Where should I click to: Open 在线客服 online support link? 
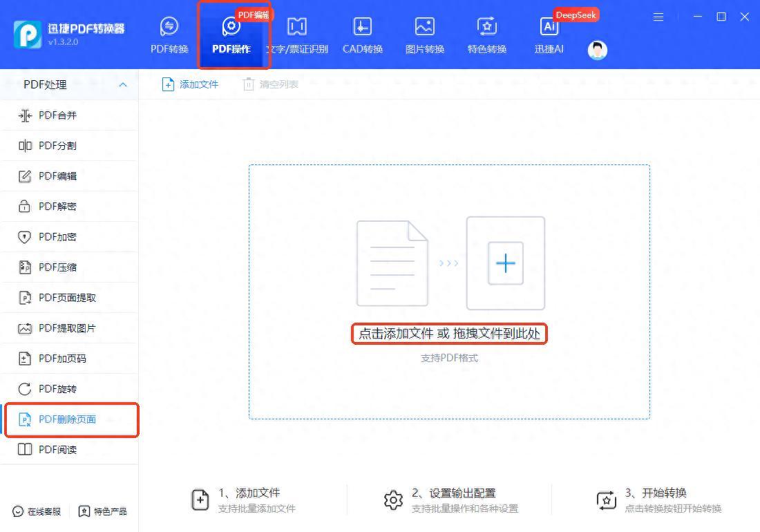coord(37,511)
